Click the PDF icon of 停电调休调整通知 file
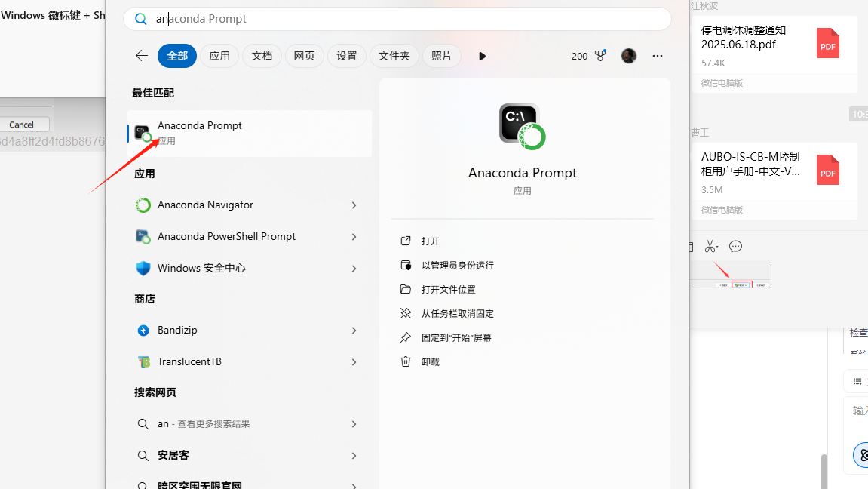The height and width of the screenshot is (489, 868). click(827, 43)
